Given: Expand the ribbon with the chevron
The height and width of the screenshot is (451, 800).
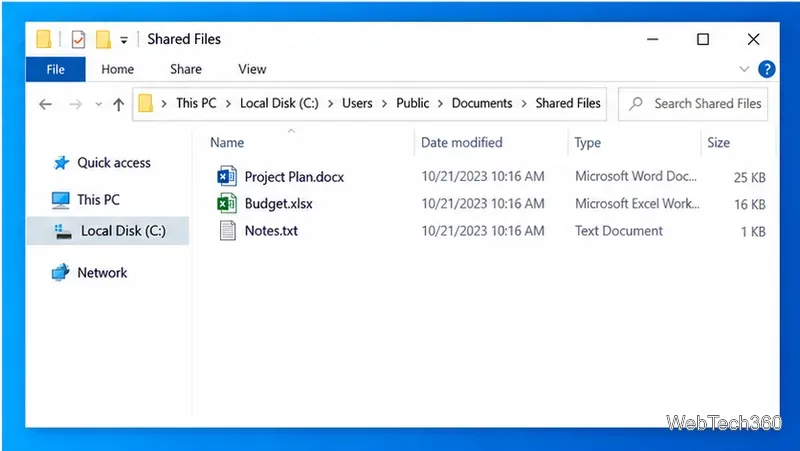Looking at the screenshot, I should pyautogui.click(x=744, y=69).
